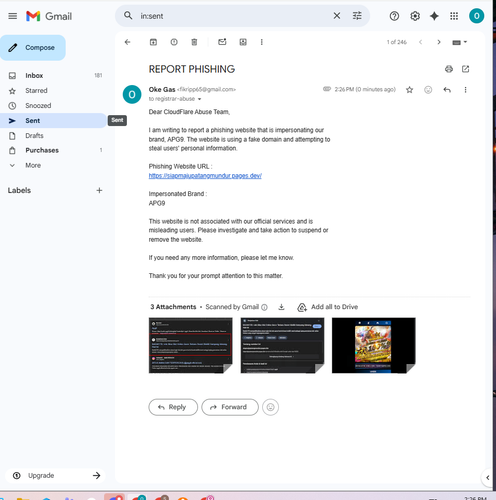Open the third attachment with the game banner

point(374,345)
